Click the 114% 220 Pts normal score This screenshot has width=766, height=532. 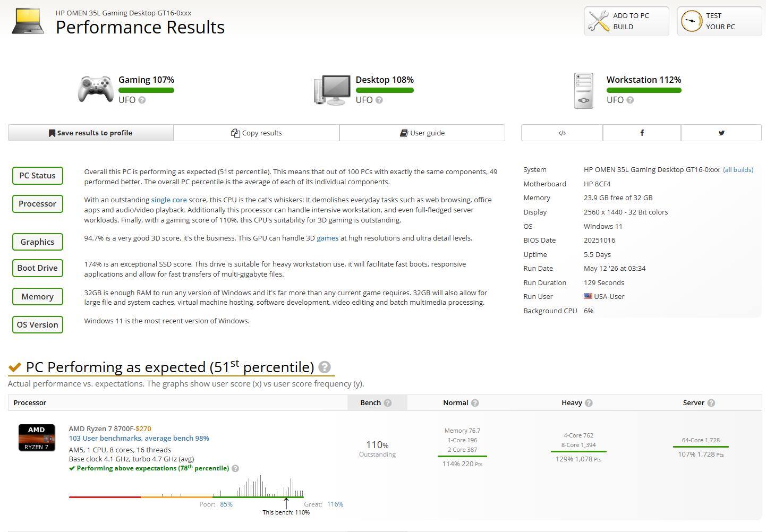462,464
